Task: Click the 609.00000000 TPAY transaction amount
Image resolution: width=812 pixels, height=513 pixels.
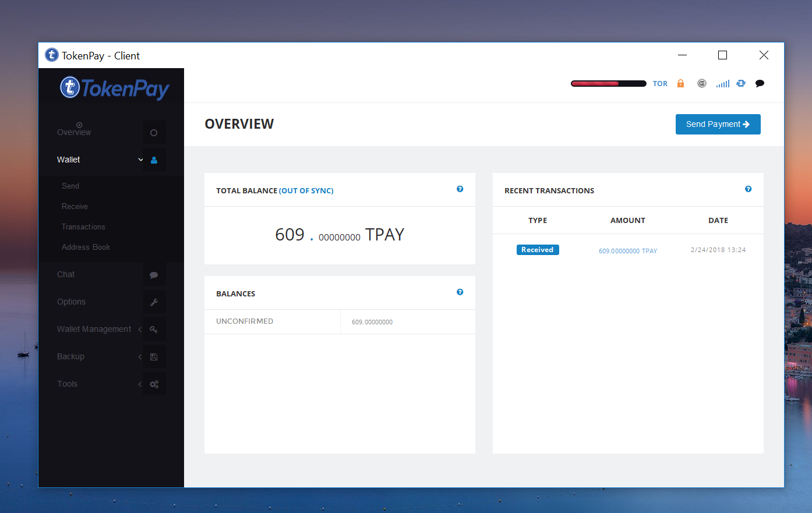Action: pyautogui.click(x=628, y=251)
